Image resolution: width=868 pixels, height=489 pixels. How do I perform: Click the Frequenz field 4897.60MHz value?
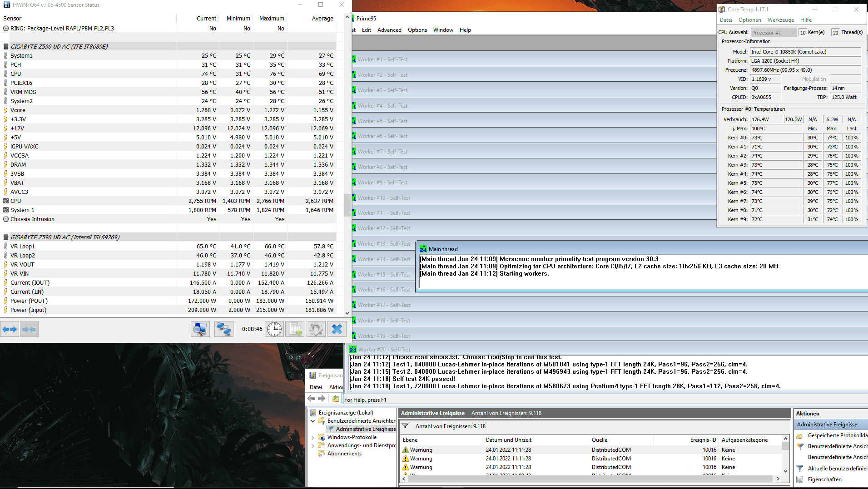pyautogui.click(x=805, y=70)
